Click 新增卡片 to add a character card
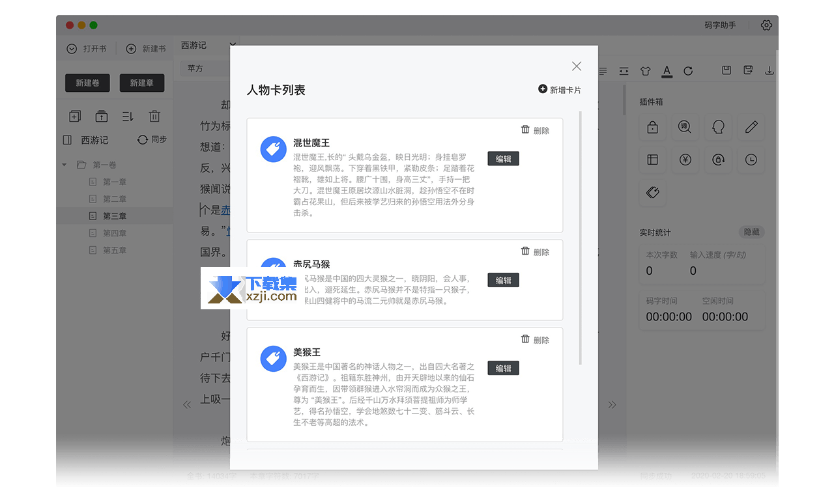This screenshot has height=504, width=834. coord(560,90)
